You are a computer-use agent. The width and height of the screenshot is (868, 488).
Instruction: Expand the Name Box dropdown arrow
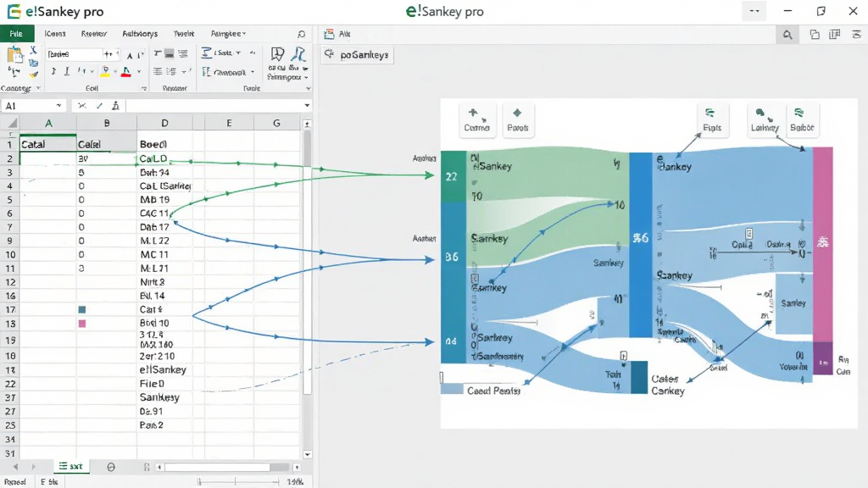[58, 106]
